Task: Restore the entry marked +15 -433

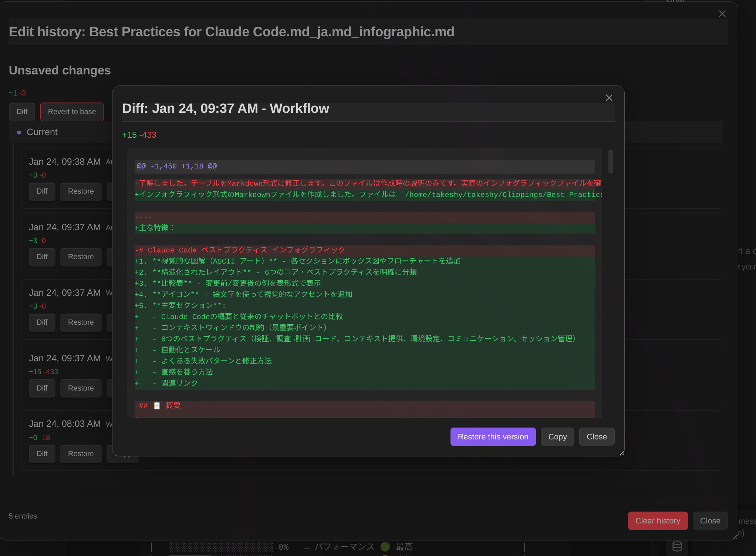Action: click(x=81, y=388)
